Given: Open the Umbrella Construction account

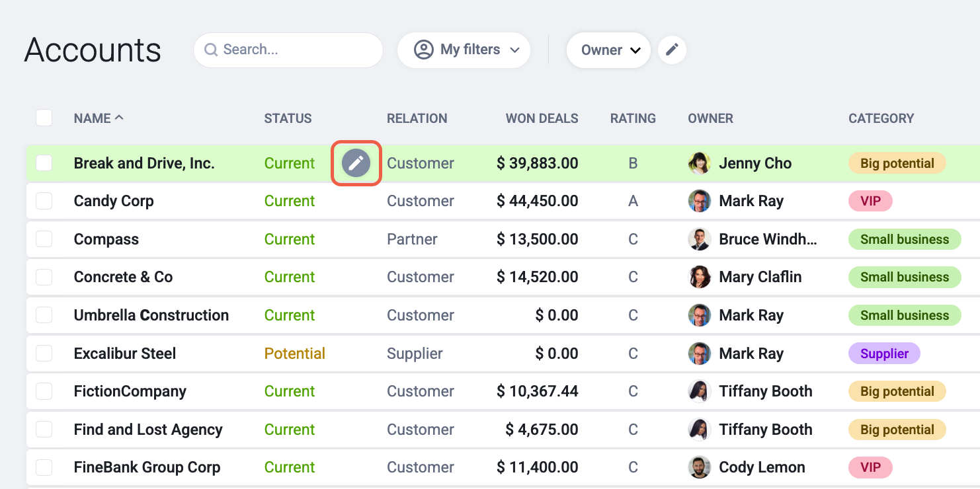Looking at the screenshot, I should pos(151,315).
